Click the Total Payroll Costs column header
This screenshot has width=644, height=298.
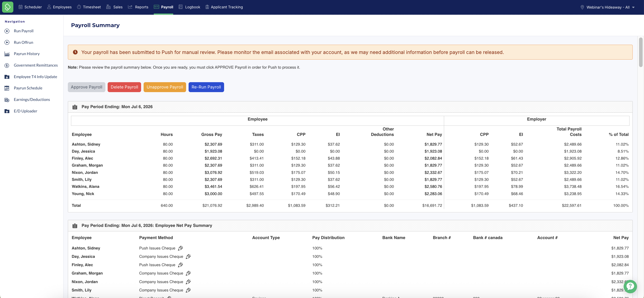coord(569,132)
